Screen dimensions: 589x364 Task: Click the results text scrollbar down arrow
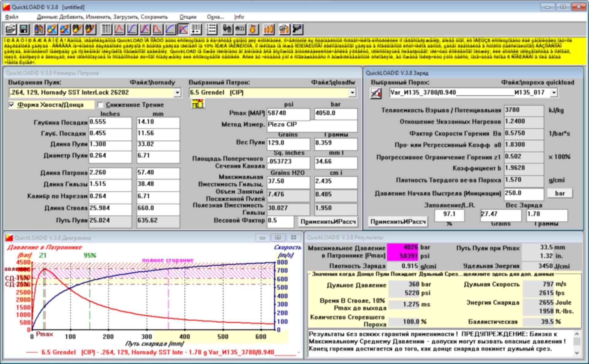click(576, 353)
